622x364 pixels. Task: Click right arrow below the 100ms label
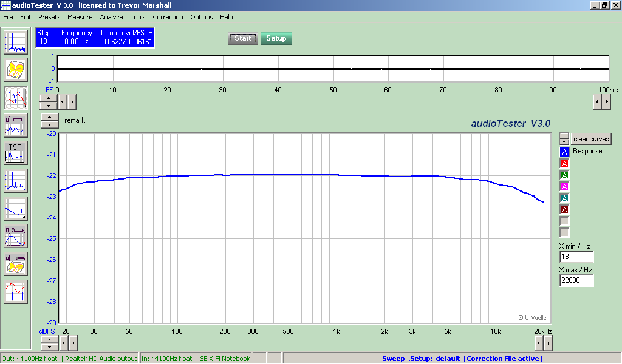pyautogui.click(x=607, y=102)
